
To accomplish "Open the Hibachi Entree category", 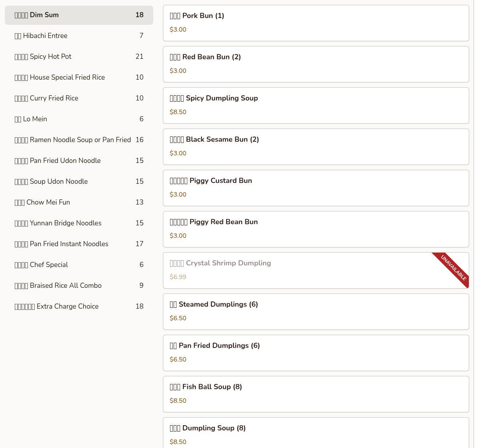I will point(79,36).
